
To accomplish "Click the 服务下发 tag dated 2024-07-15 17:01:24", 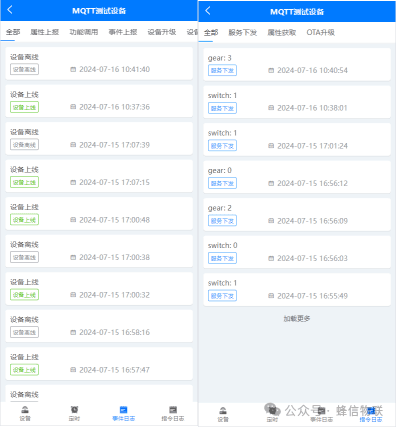I will pyautogui.click(x=222, y=146).
